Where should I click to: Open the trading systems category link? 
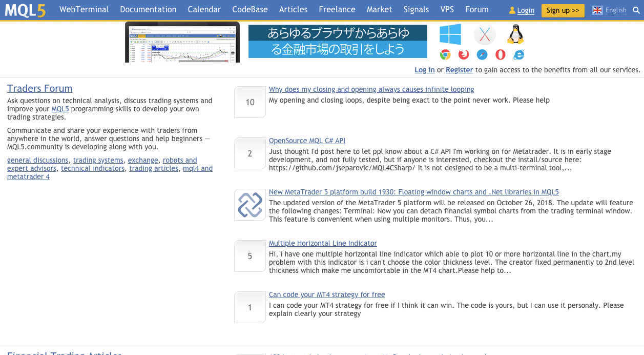(98, 160)
